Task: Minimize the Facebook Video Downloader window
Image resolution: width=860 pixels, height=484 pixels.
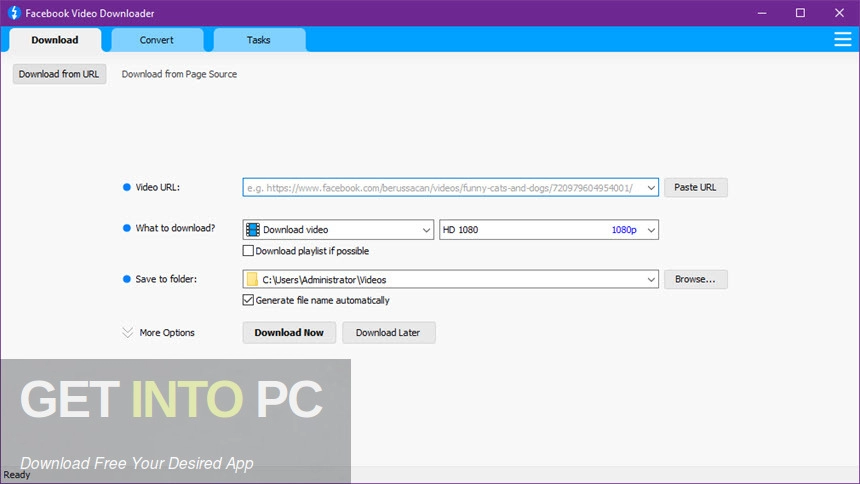Action: pos(762,13)
